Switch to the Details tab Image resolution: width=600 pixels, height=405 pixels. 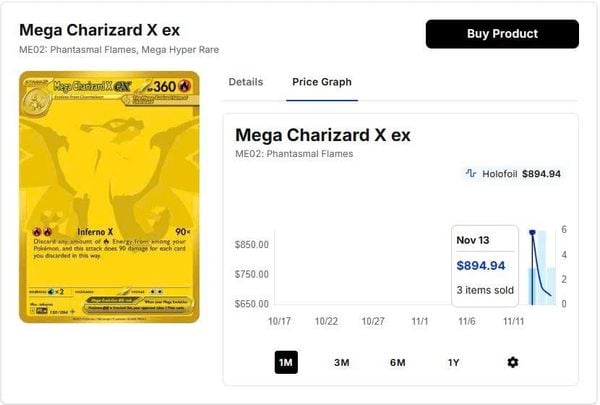click(245, 82)
